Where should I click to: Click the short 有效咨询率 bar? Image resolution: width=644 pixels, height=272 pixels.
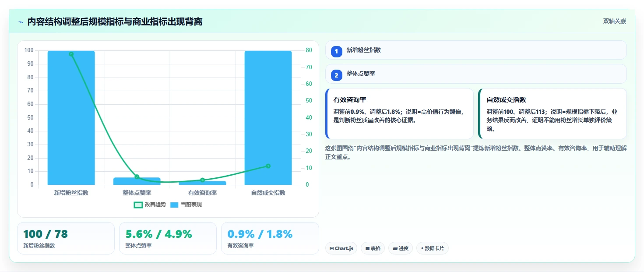[202, 183]
